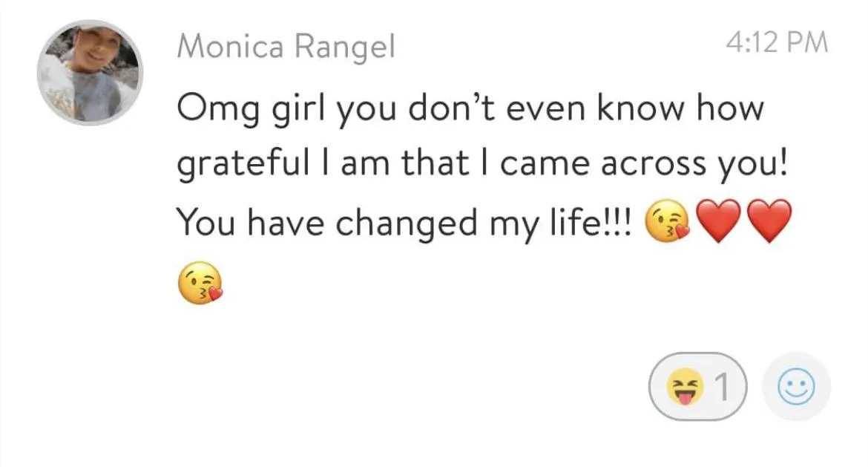Select the message line starting 'Omg girl'
This screenshot has width=868, height=467.
tap(470, 109)
